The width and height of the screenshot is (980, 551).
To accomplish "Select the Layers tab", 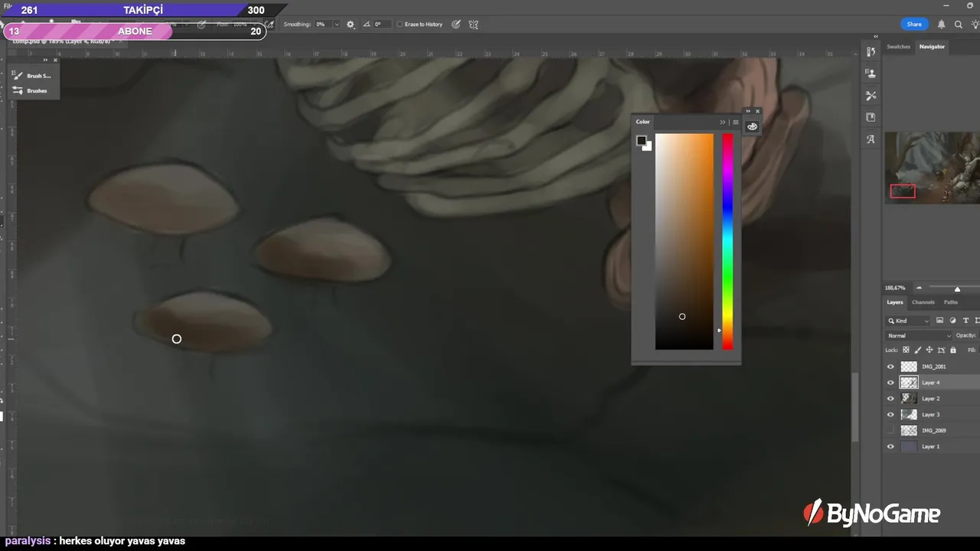I will coord(895,302).
